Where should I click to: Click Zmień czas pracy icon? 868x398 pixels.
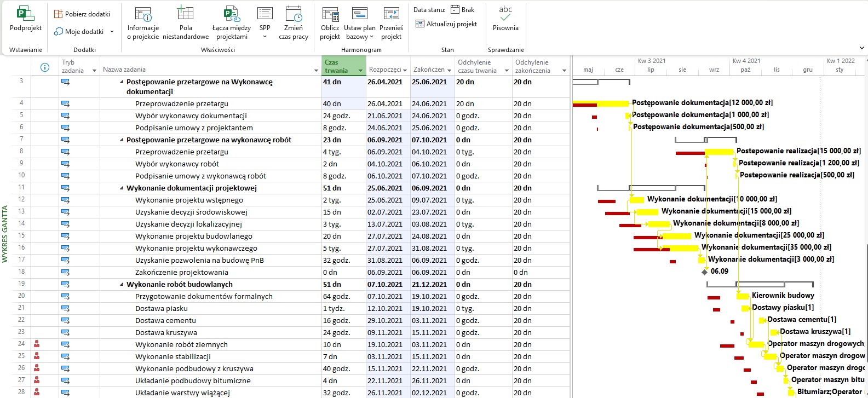click(x=294, y=14)
